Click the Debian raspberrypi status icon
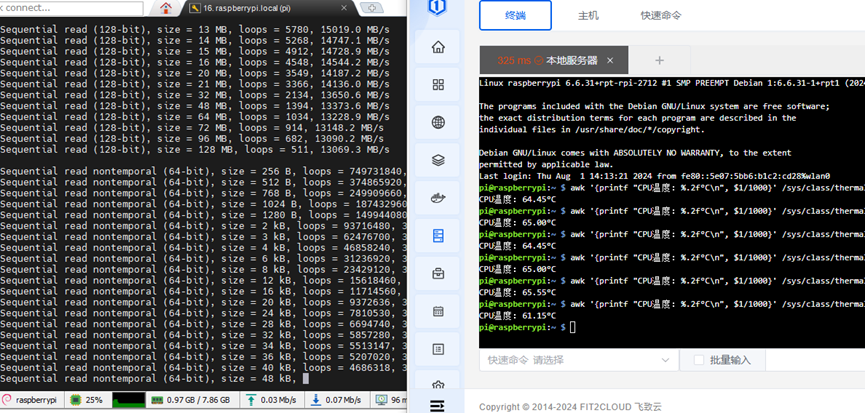This screenshot has height=413, width=865. click(7, 400)
